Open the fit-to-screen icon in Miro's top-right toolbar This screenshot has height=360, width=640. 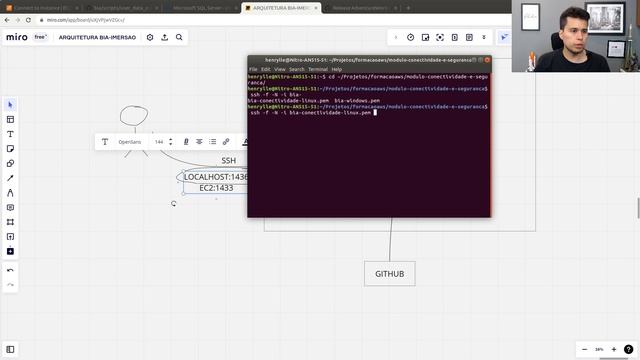point(440,37)
